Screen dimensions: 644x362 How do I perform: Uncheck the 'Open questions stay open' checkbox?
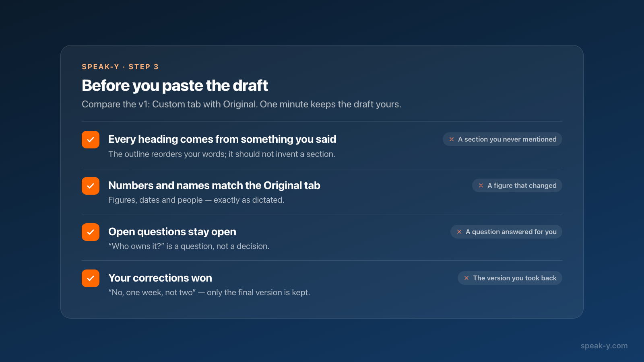click(91, 232)
